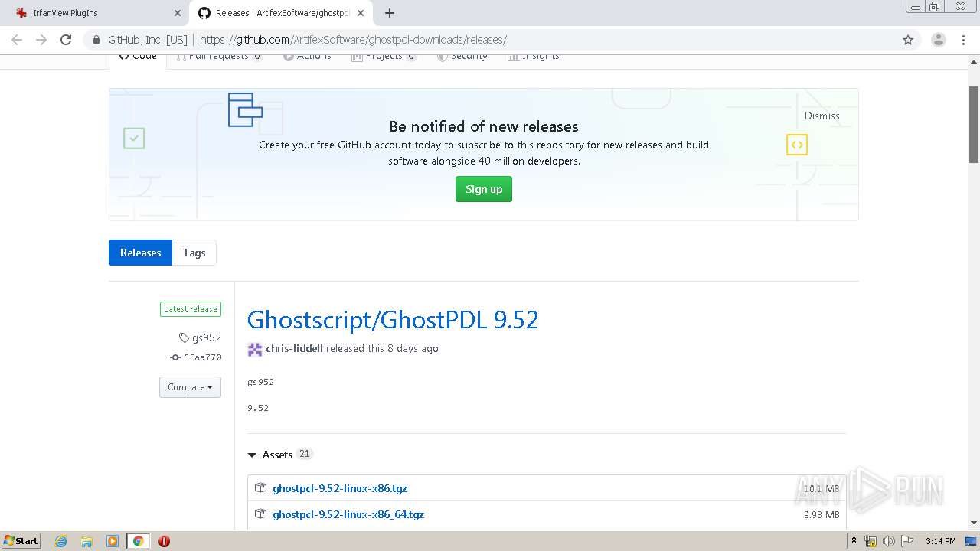This screenshot has height=551, width=980.
Task: Click package icon beside ghostpcl-9.52-linux-x86.tgz
Action: 260,488
